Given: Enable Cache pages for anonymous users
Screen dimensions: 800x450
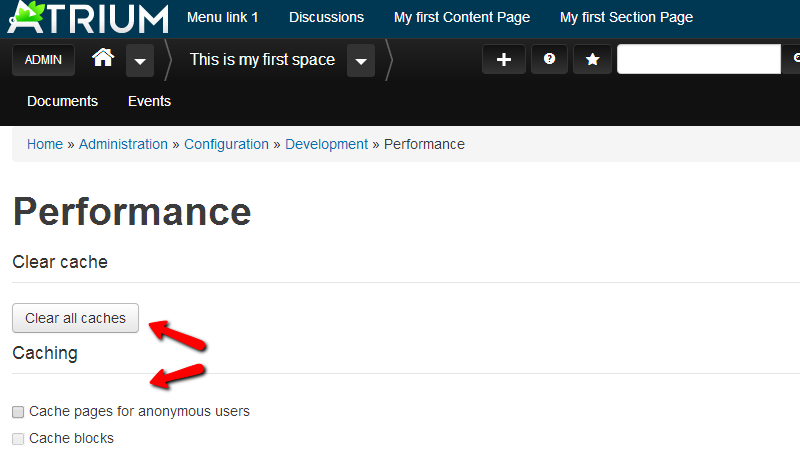Looking at the screenshot, I should 18,412.
